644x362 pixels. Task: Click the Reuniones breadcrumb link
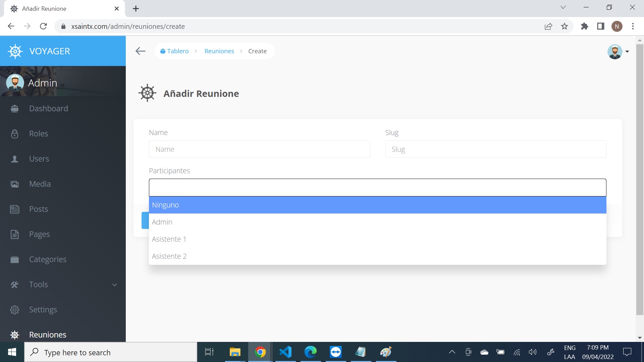(219, 51)
